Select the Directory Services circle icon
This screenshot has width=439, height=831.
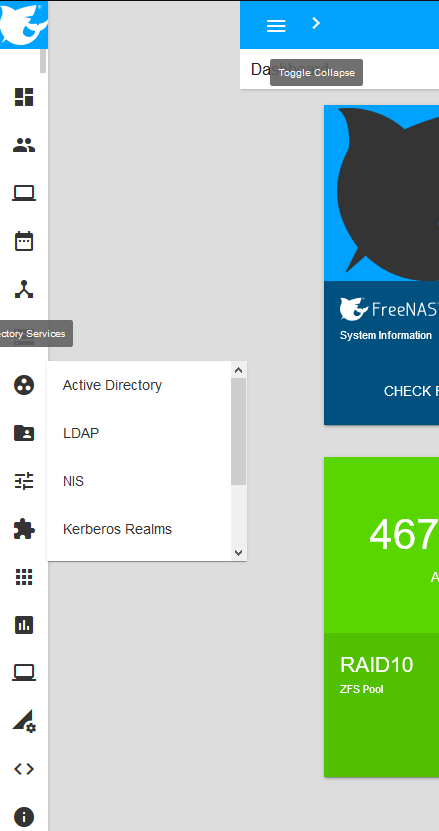[24, 385]
